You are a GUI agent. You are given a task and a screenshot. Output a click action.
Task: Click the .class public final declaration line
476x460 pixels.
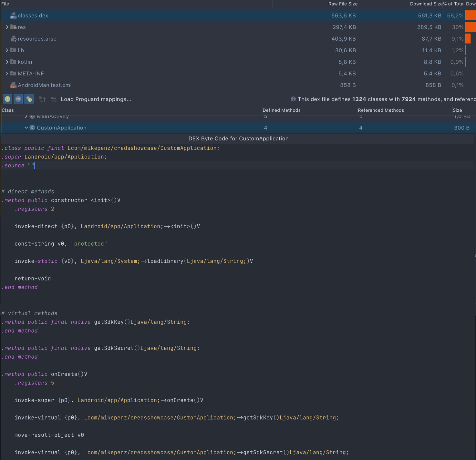[x=110, y=148]
